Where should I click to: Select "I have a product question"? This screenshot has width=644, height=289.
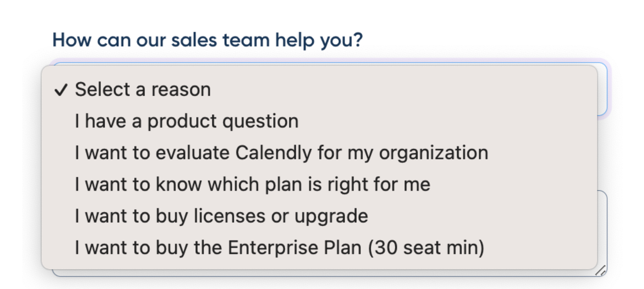187,121
